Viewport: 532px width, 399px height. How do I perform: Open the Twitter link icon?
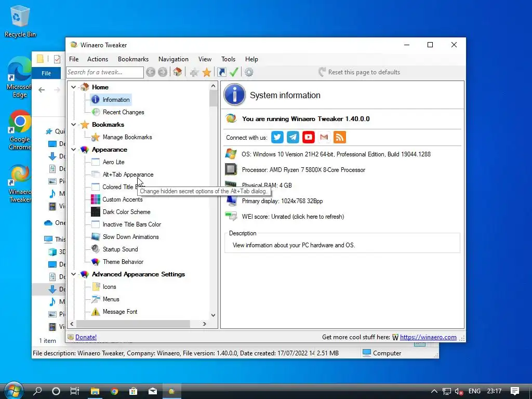tap(277, 137)
